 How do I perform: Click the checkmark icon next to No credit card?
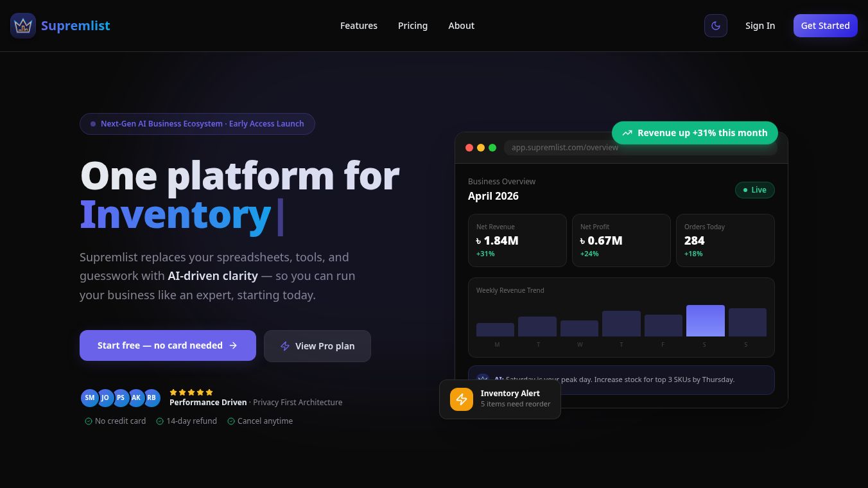(89, 421)
